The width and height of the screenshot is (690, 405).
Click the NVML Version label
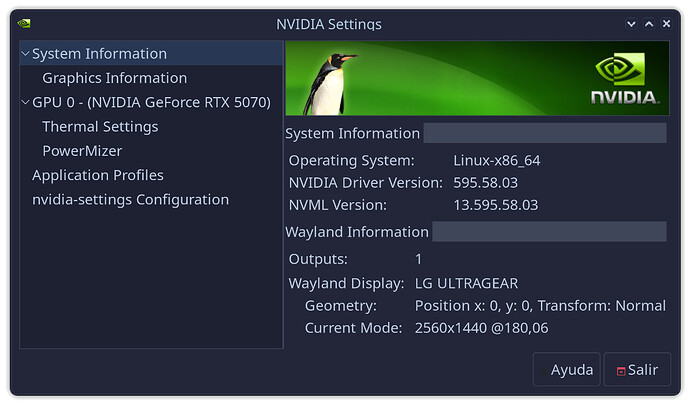point(338,205)
